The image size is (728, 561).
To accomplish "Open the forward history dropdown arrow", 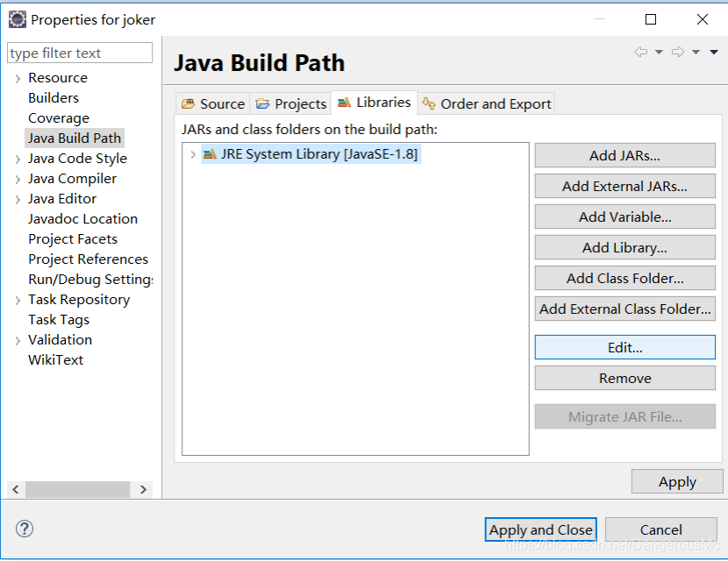I will pos(696,52).
